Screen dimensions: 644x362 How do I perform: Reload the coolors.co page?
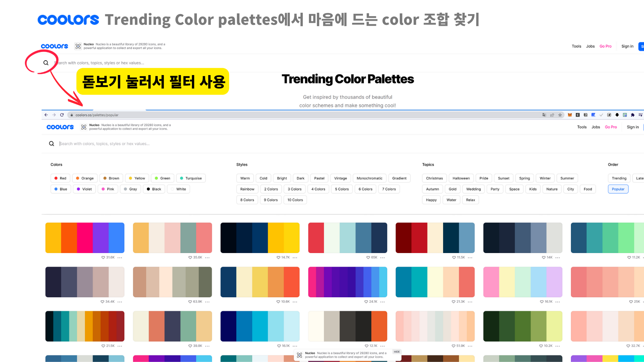point(62,115)
